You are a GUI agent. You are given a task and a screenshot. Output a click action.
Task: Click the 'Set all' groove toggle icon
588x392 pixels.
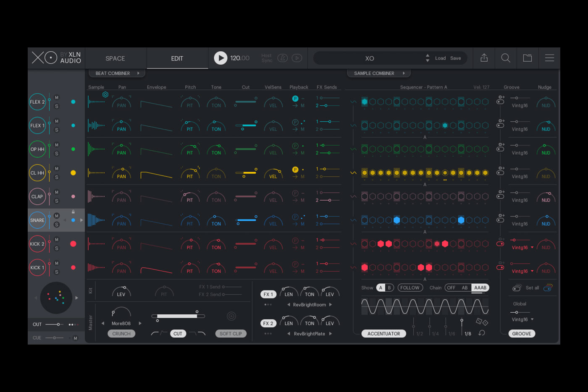pyautogui.click(x=516, y=287)
